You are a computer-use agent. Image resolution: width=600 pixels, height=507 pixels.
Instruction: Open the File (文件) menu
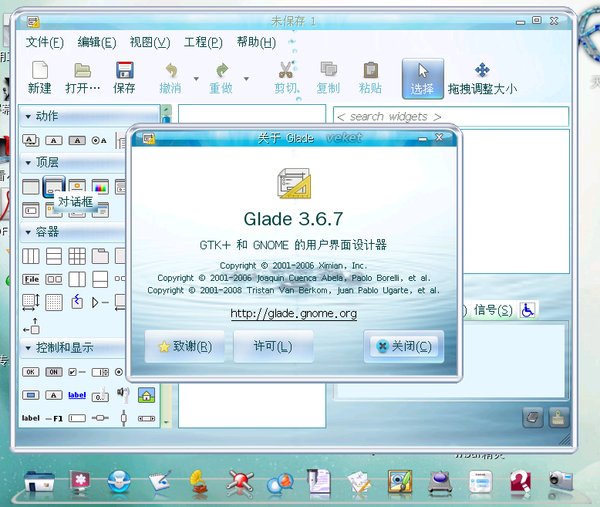(45, 42)
